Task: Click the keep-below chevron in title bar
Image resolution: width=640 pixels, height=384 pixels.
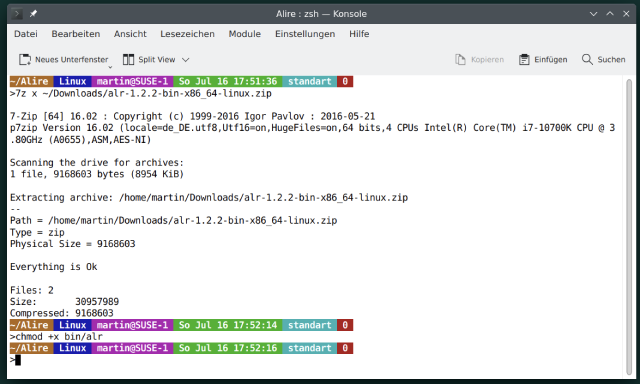Action: 593,14
